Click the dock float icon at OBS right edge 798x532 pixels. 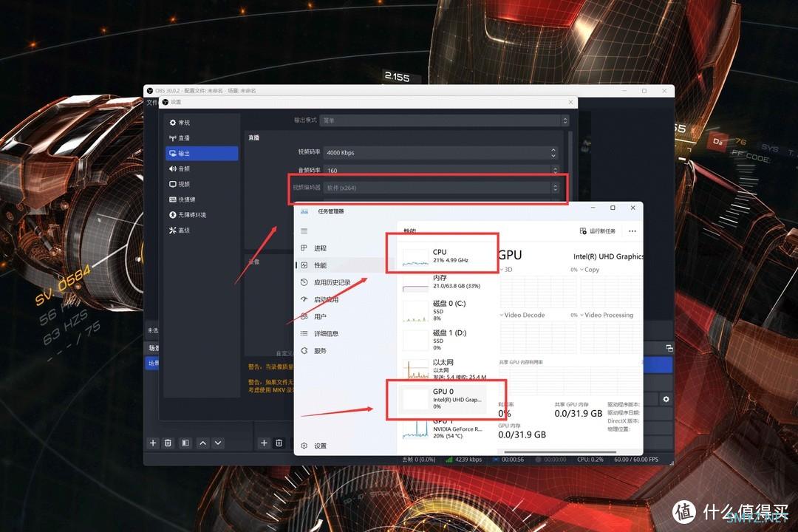669,348
